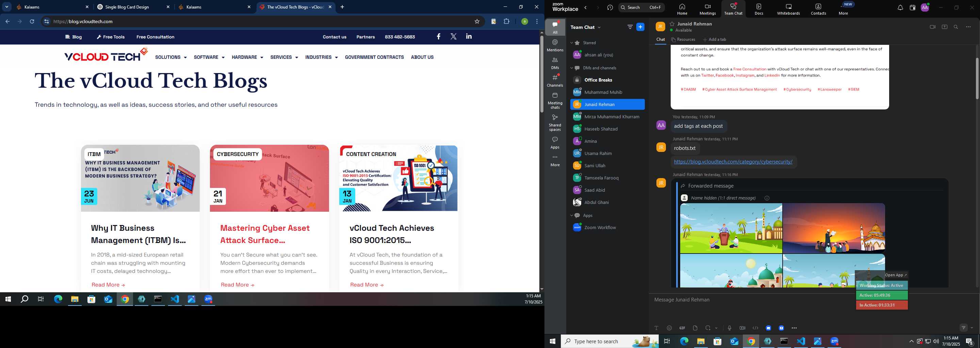Open GOVERNMENT CONTRACTS nav link

(374, 57)
